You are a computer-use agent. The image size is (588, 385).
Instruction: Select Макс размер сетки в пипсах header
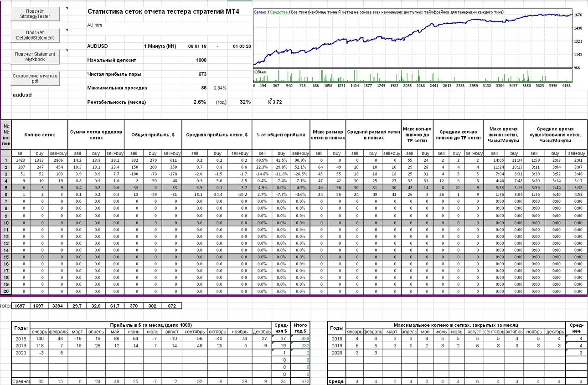point(328,135)
